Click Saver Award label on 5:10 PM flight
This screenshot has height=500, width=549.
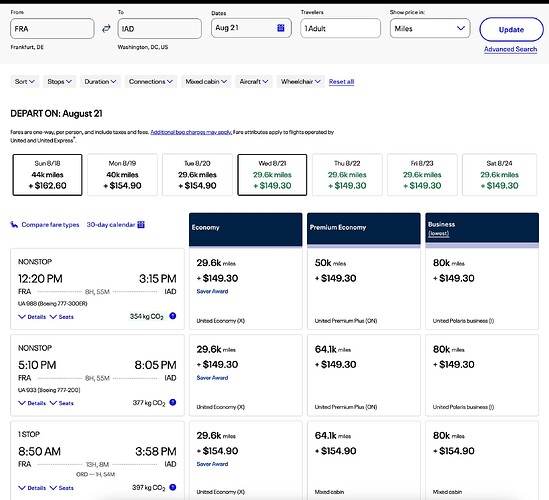pyautogui.click(x=212, y=378)
